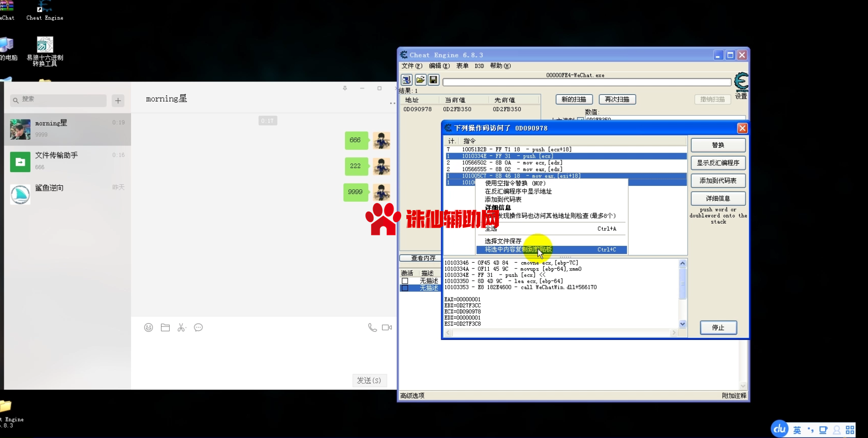Click scroll up arrow in disassembly info pane

(x=682, y=264)
